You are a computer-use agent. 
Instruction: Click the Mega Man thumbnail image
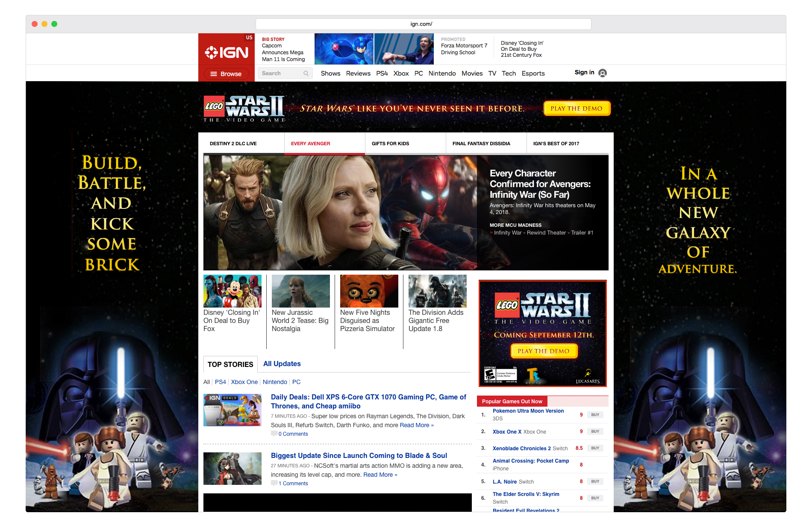tap(344, 49)
